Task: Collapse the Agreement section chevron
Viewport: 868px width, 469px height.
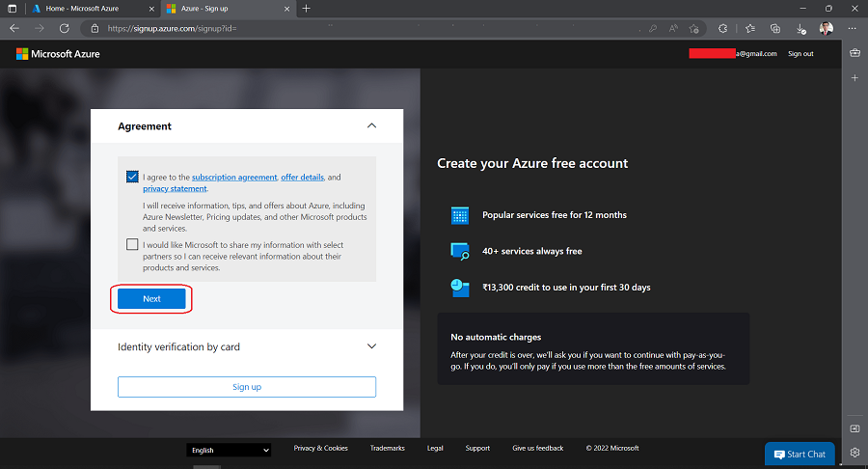Action: coord(372,125)
